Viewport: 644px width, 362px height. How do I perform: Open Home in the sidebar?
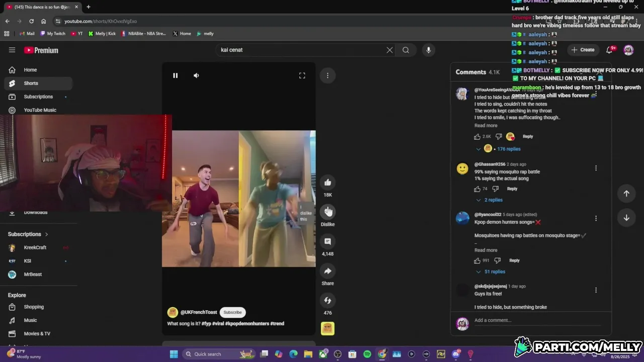pyautogui.click(x=38, y=70)
